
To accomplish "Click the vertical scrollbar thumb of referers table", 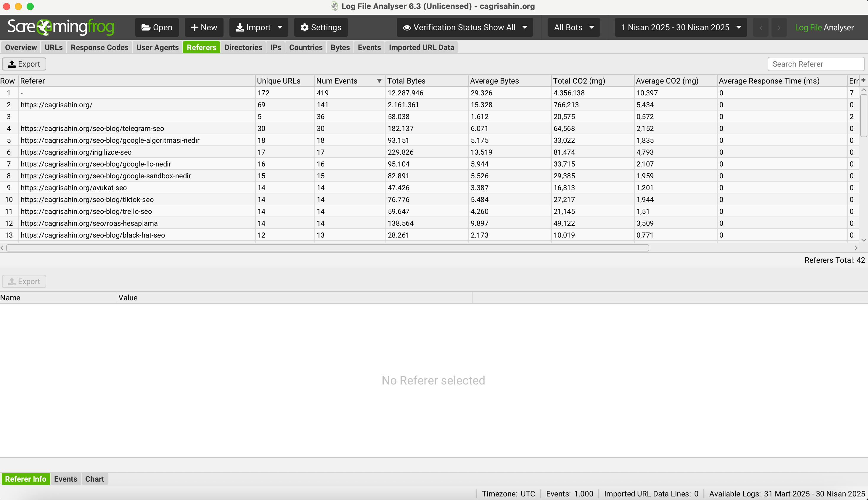I will [864, 116].
